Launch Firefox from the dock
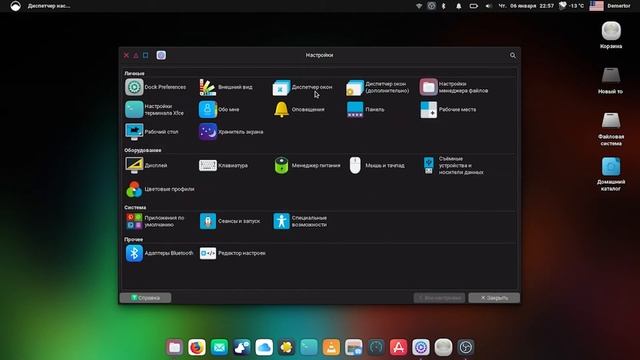The width and height of the screenshot is (640, 360). [197, 347]
